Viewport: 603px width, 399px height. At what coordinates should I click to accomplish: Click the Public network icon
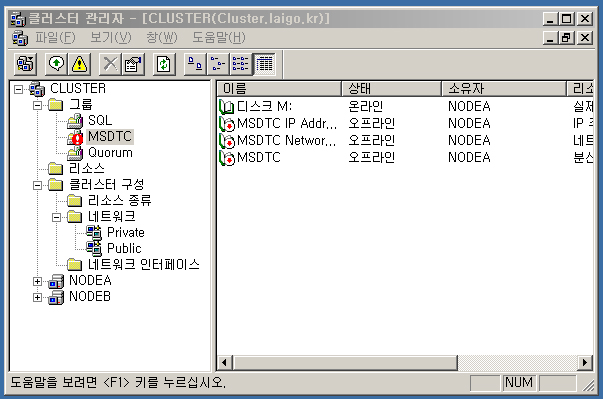[x=94, y=249]
